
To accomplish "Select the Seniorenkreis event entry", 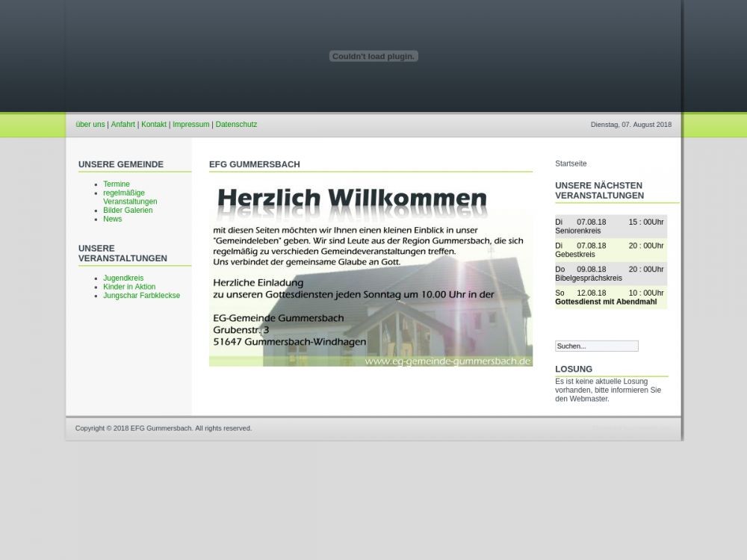I will coord(577,231).
